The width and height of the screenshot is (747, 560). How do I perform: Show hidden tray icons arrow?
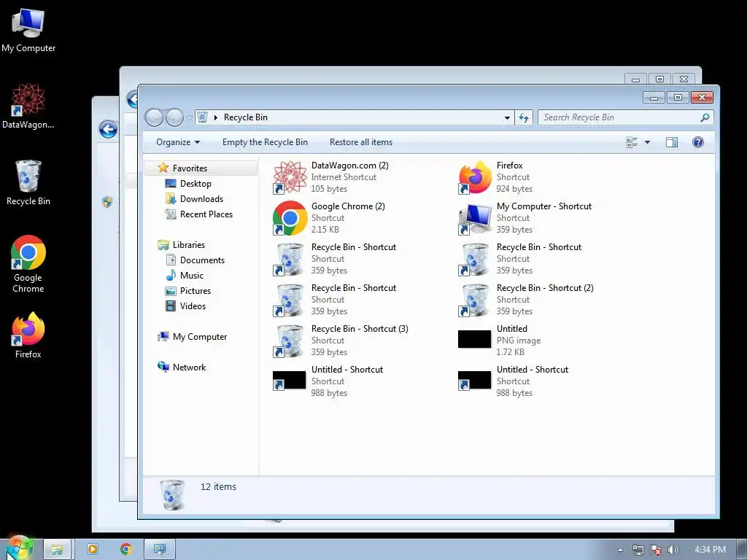point(620,550)
